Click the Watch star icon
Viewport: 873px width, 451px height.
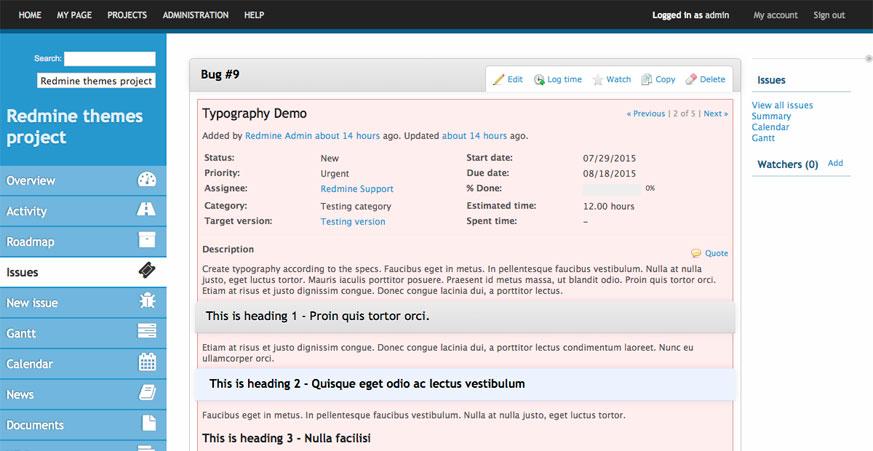pos(597,80)
